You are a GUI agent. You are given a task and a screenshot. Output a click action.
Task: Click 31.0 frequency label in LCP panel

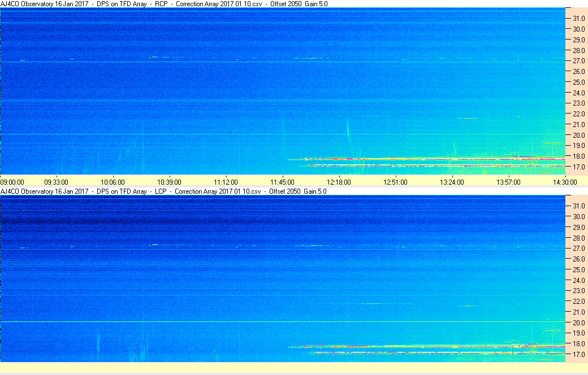point(578,206)
